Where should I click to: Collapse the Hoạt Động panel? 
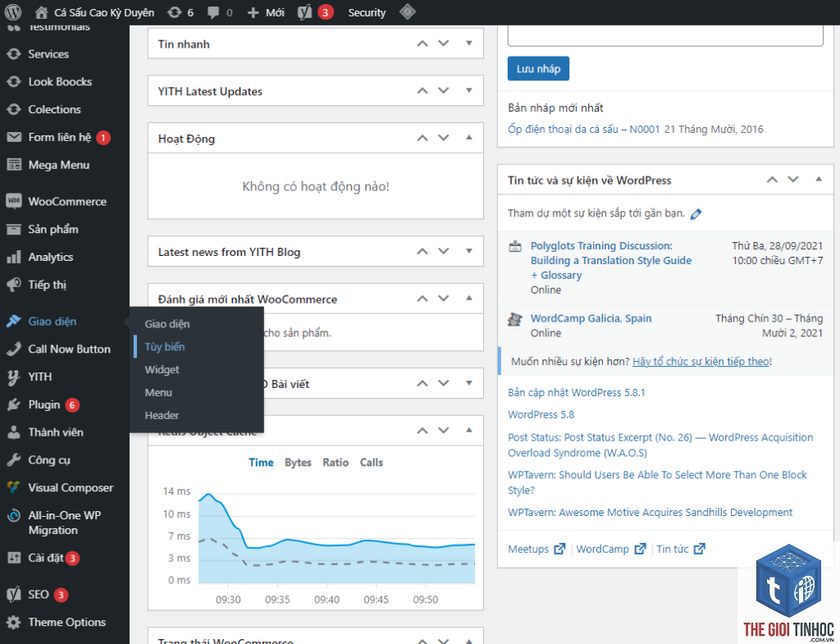click(x=469, y=138)
